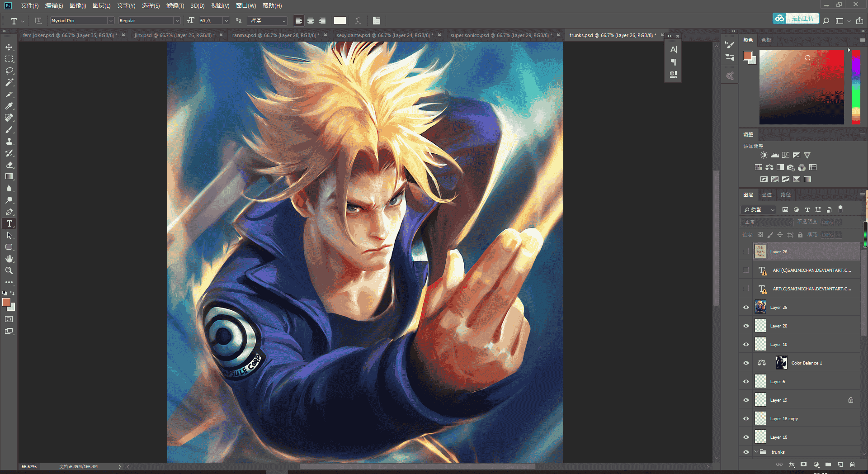Hide Layer 25 visibility eye

pos(746,308)
